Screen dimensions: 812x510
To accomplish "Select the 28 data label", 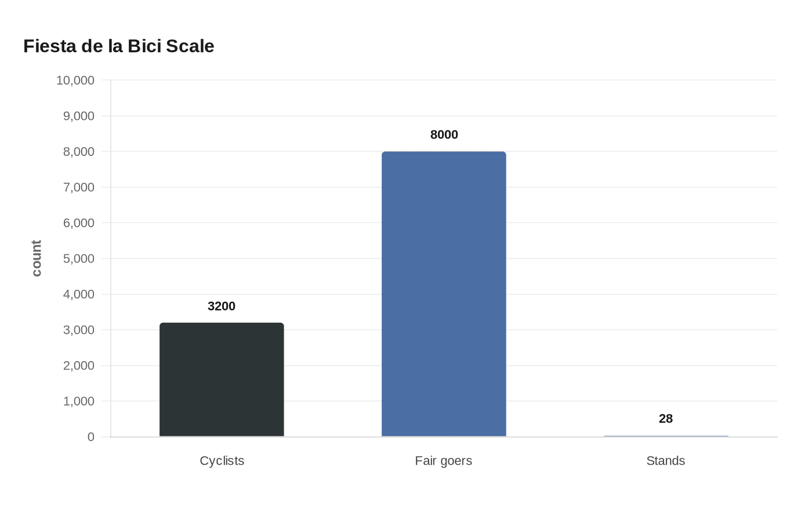I will pyautogui.click(x=666, y=418).
